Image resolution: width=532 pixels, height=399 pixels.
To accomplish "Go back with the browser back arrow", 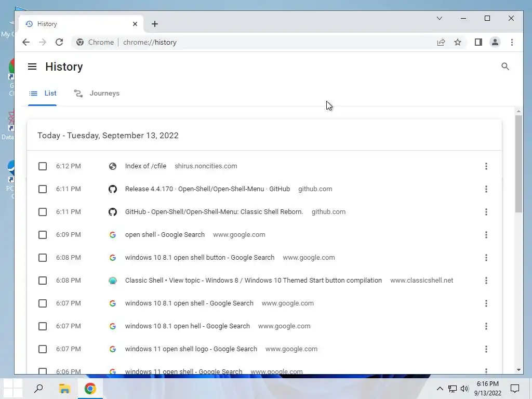I will click(26, 42).
